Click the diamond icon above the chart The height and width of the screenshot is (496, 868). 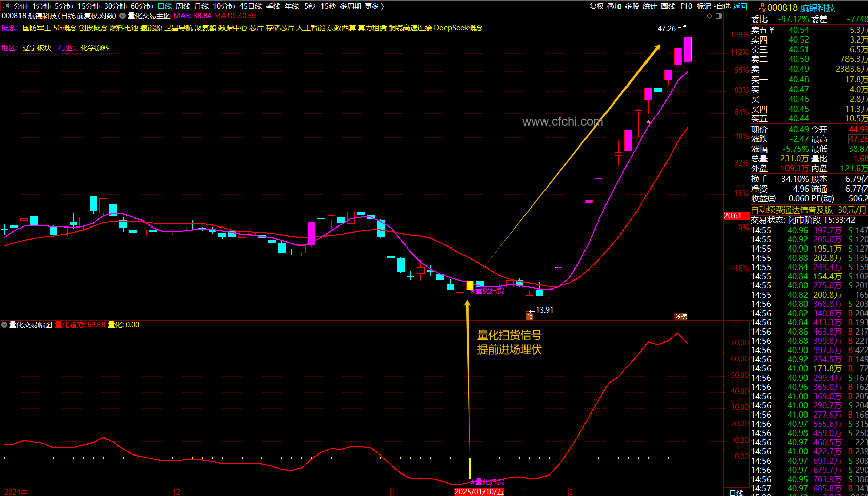pyautogui.click(x=710, y=16)
